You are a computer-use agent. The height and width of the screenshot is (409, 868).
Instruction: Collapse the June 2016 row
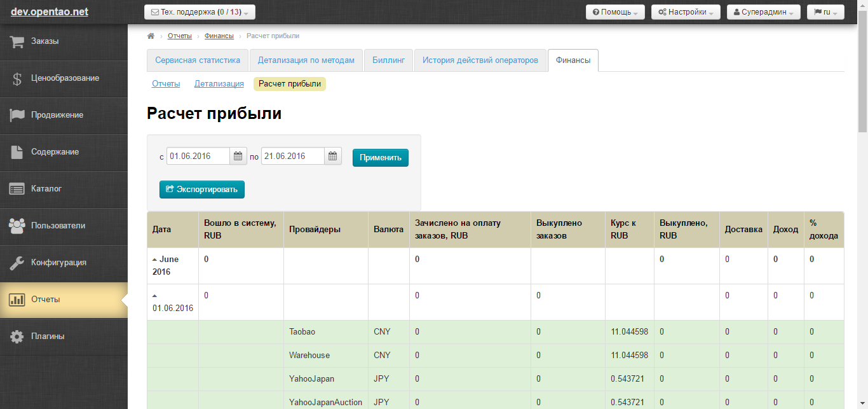pos(155,260)
